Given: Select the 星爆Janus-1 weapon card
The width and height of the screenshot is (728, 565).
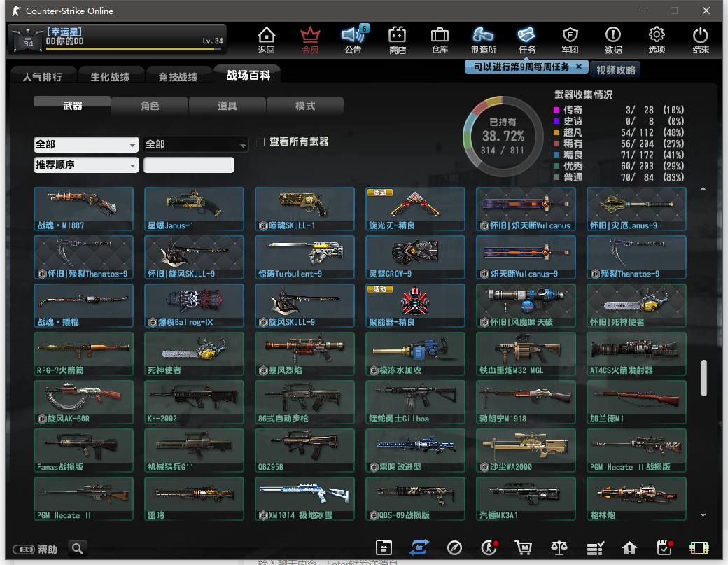Looking at the screenshot, I should tap(194, 209).
